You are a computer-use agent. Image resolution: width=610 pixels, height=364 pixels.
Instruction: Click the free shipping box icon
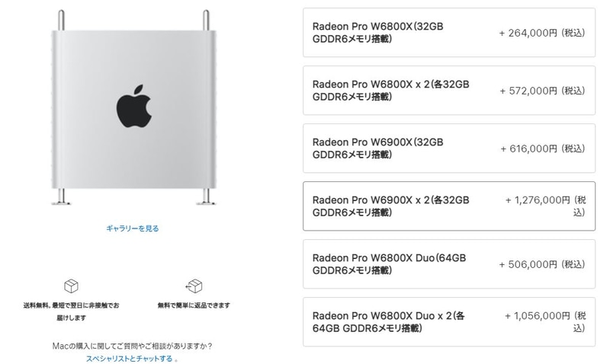71,286
